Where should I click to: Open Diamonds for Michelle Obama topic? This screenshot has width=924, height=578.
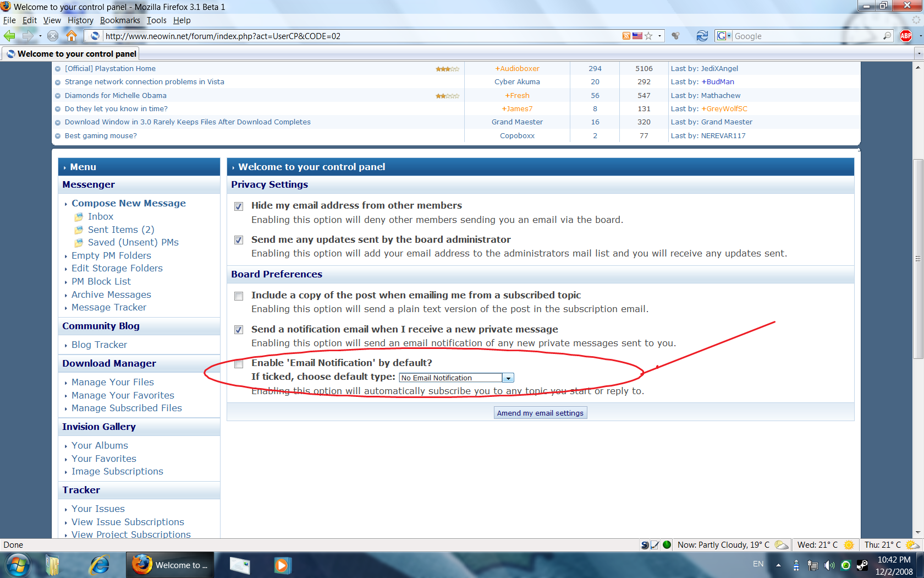point(116,95)
